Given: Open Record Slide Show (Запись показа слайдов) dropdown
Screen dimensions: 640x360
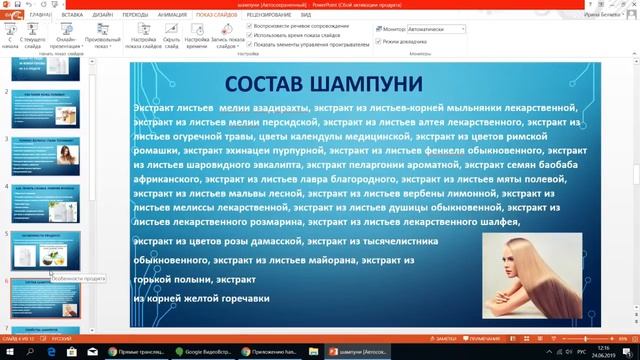Looking at the screenshot, I should 227,36.
